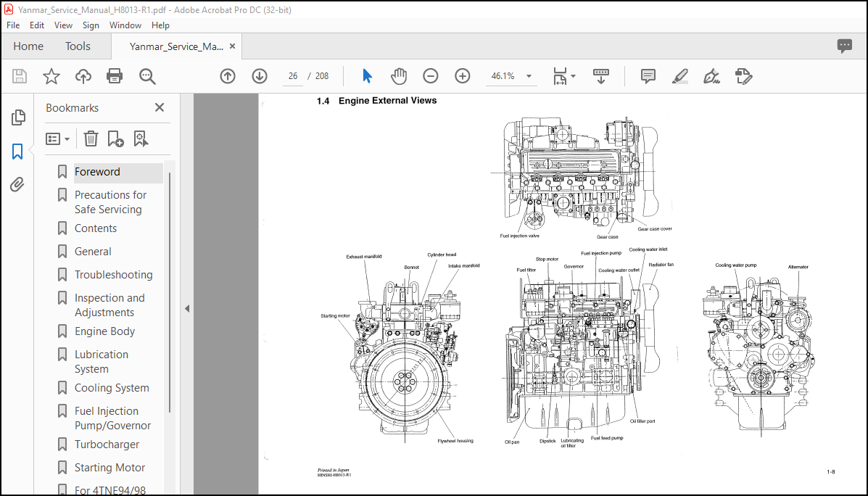Click the fit page scrolling icon
Image resolution: width=868 pixels, height=496 pixels.
pyautogui.click(x=561, y=76)
